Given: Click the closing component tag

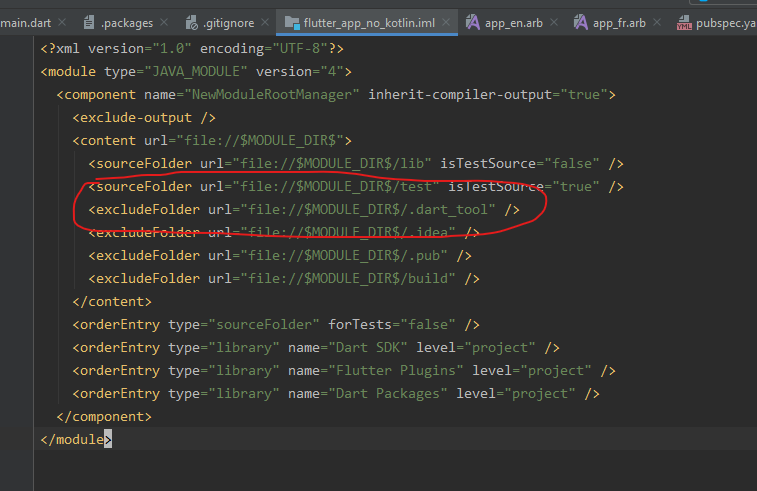Looking at the screenshot, I should tap(104, 417).
